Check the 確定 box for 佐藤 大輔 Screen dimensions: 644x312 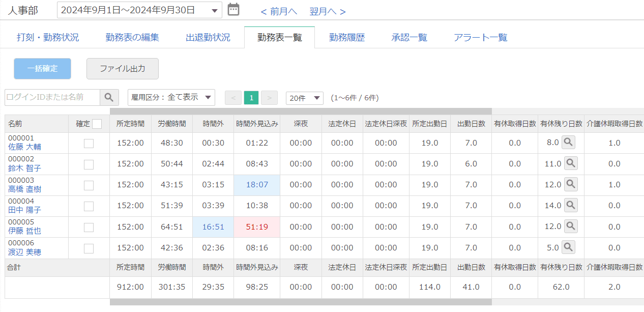click(x=89, y=144)
